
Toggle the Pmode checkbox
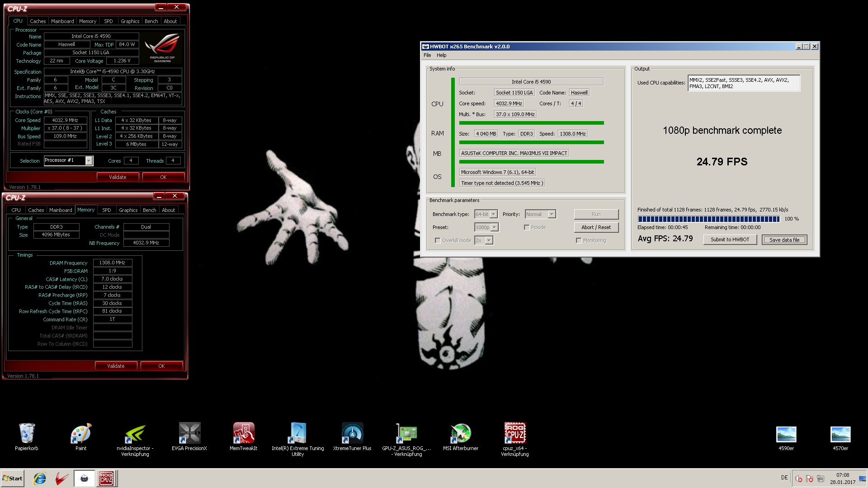[527, 227]
